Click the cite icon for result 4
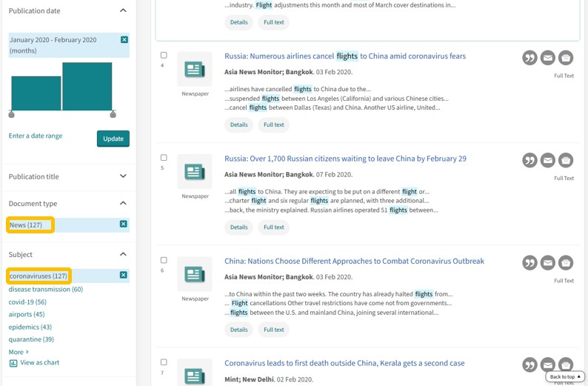The width and height of the screenshot is (588, 386). pos(529,58)
